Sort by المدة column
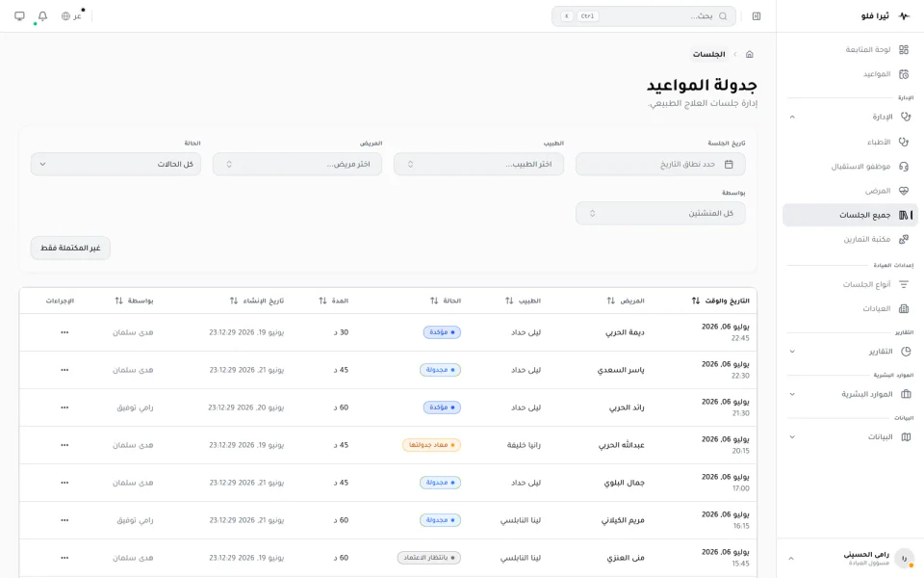Viewport: 924px width, 578px height. tap(334, 301)
